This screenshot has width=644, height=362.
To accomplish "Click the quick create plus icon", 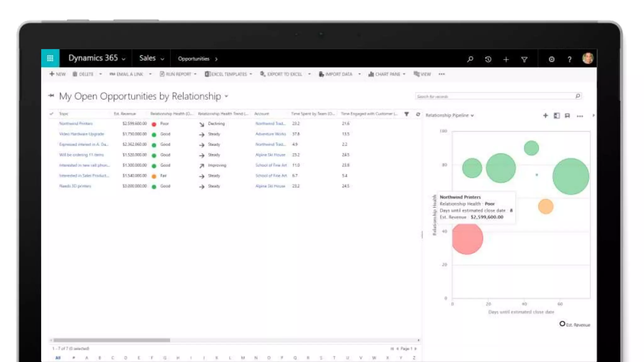I will tap(506, 59).
